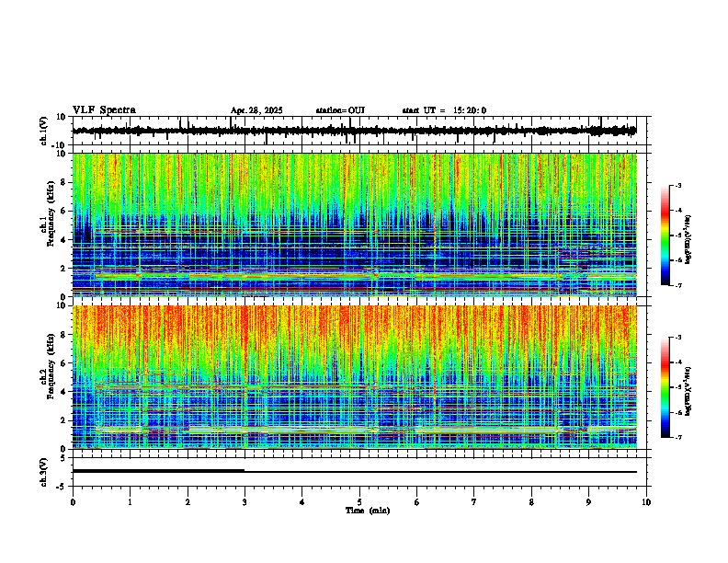Click time axis tick label "7"
The width and height of the screenshot is (728, 563).
coord(474,502)
